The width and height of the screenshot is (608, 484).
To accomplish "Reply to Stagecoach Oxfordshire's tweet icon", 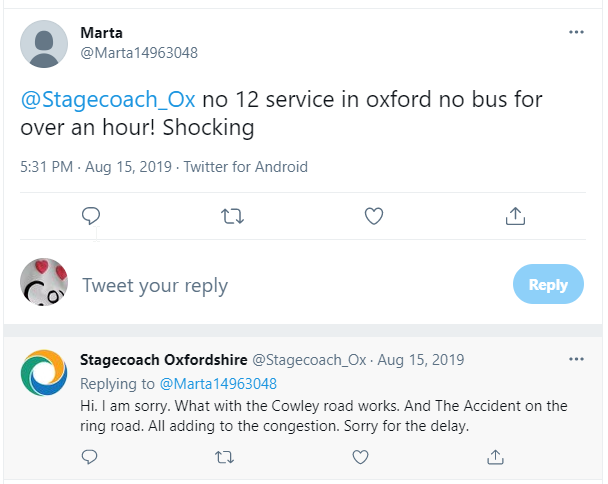I will 89,457.
